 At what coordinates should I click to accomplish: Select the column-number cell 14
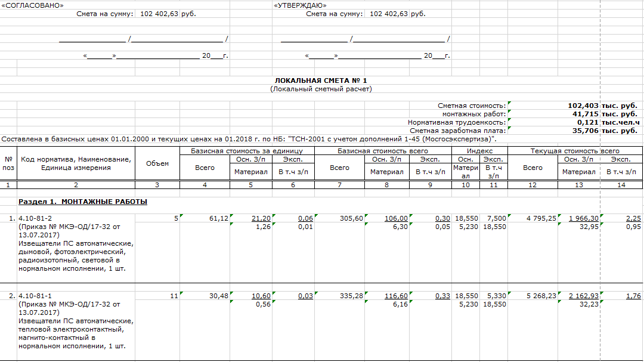(621, 185)
